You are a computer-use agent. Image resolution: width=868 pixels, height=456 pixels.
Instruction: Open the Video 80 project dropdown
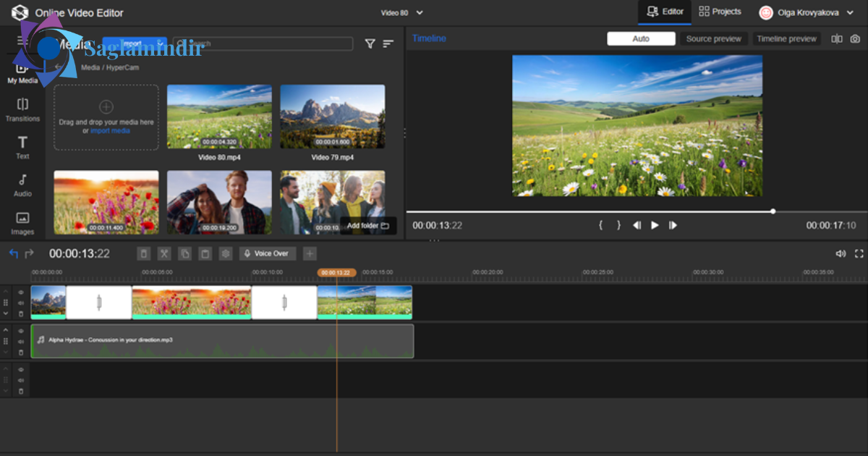(402, 12)
